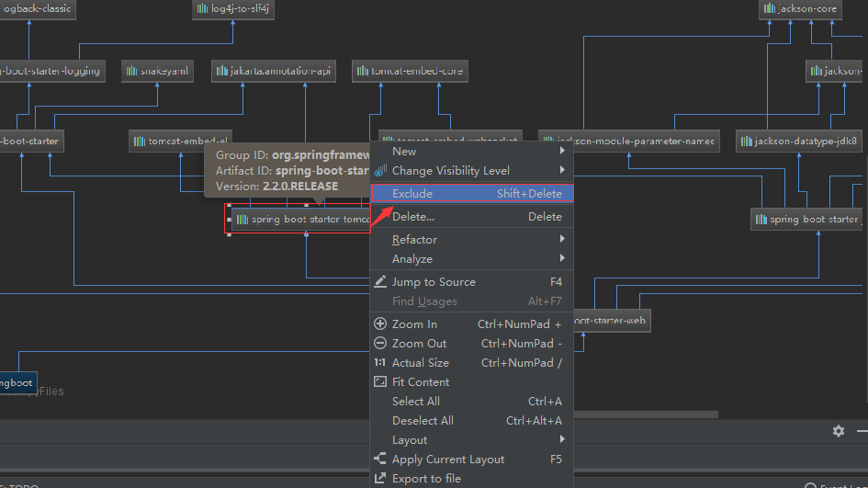Click the Actual Size 1:1 icon
This screenshot has height=488, width=868.
380,362
